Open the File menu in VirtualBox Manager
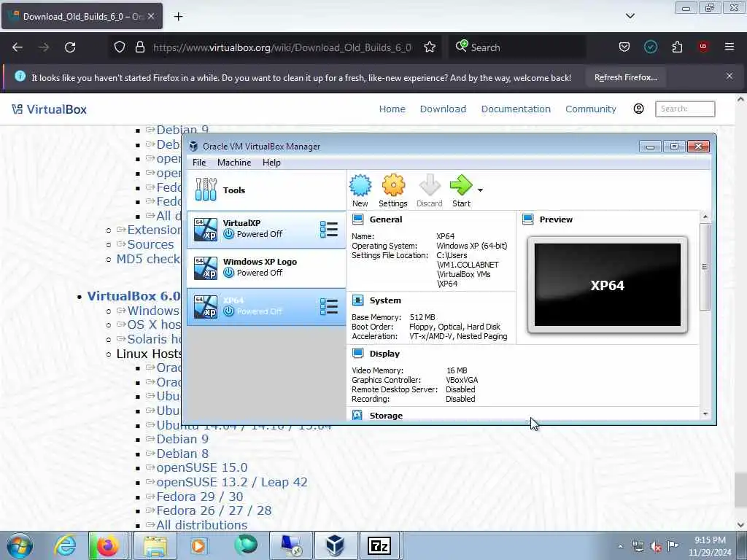This screenshot has height=560, width=747. tap(199, 163)
